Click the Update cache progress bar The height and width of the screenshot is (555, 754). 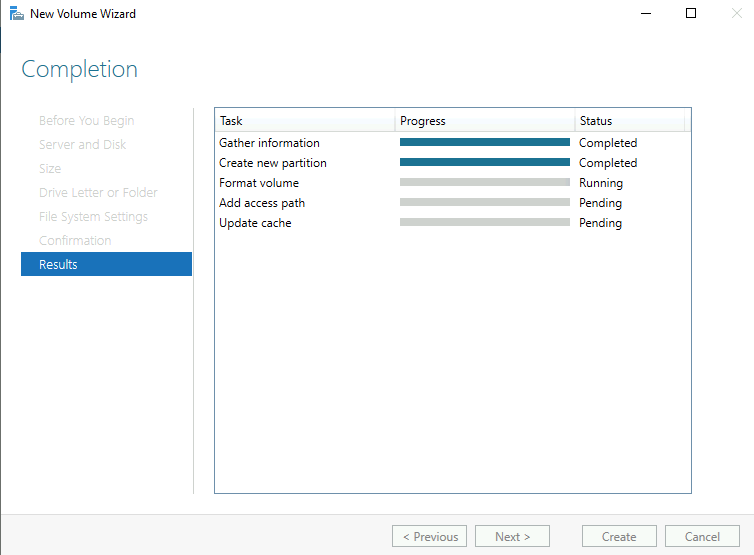click(485, 222)
